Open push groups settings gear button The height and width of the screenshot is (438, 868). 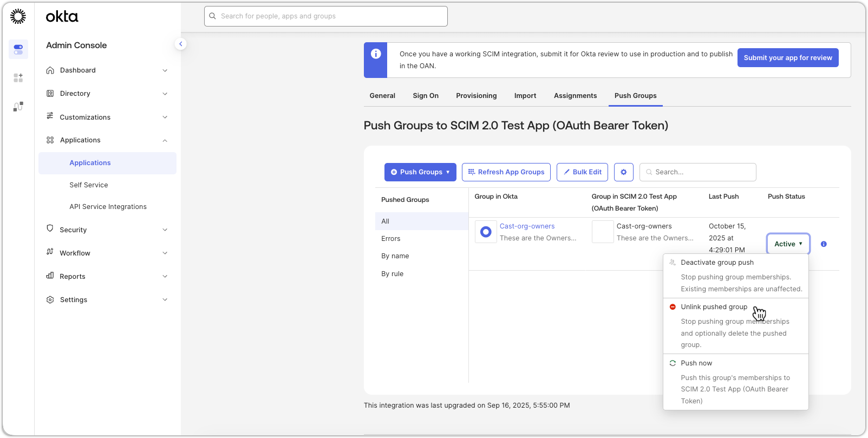pos(624,172)
